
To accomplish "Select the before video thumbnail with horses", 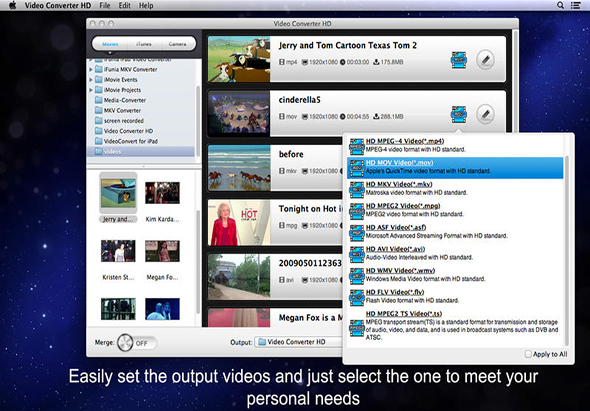I will coord(239,168).
